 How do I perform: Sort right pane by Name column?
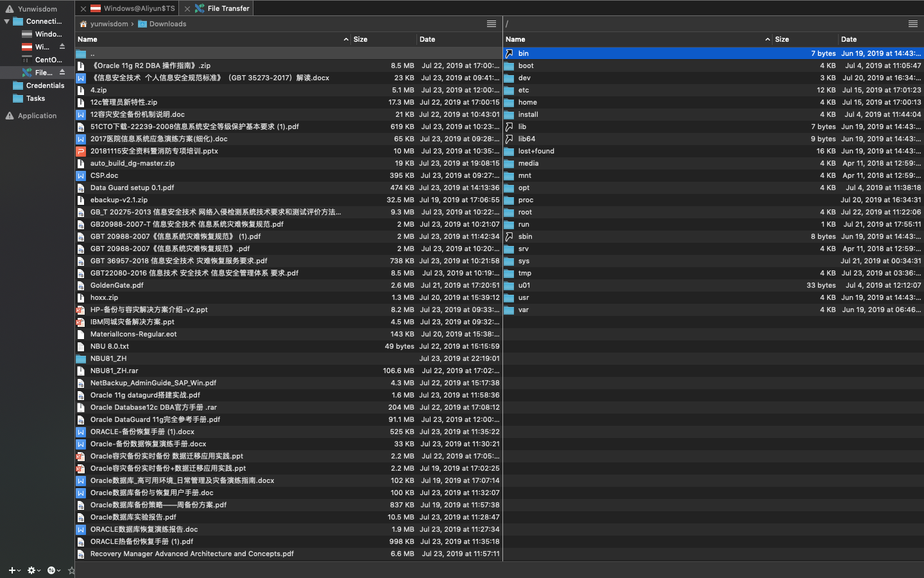coord(638,39)
